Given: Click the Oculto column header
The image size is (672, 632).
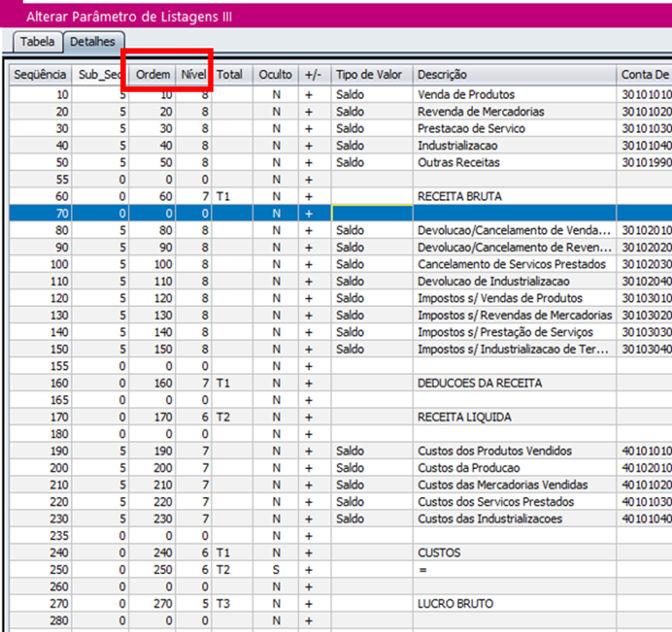Looking at the screenshot, I should [275, 75].
